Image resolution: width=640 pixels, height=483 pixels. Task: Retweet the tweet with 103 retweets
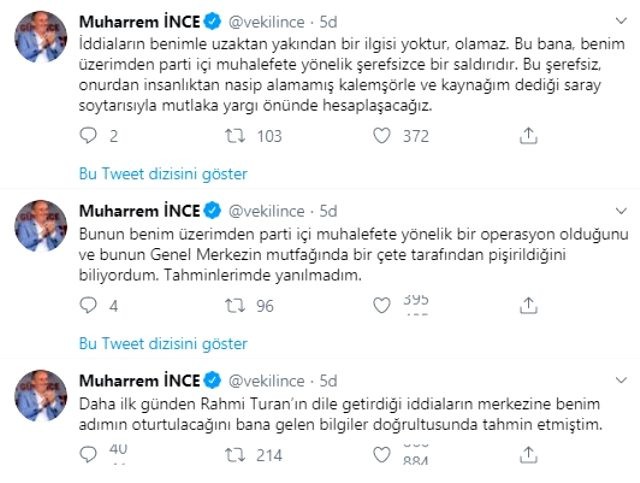236,136
